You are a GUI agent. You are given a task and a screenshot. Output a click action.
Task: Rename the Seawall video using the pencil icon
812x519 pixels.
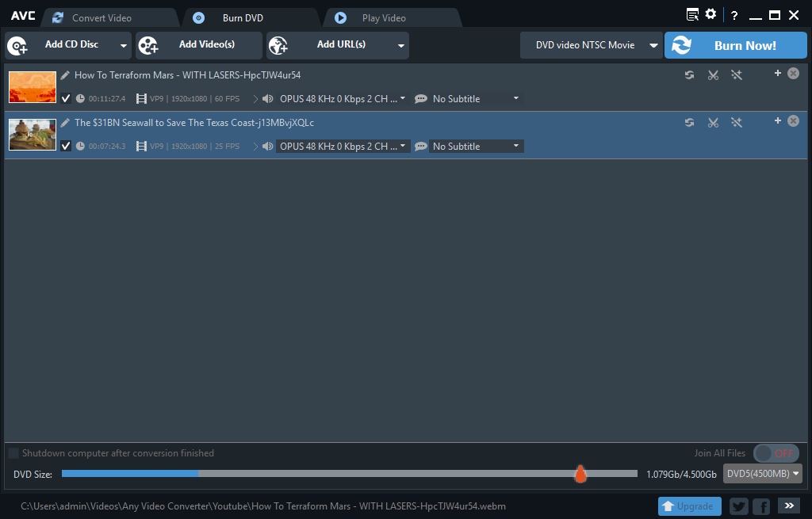64,122
